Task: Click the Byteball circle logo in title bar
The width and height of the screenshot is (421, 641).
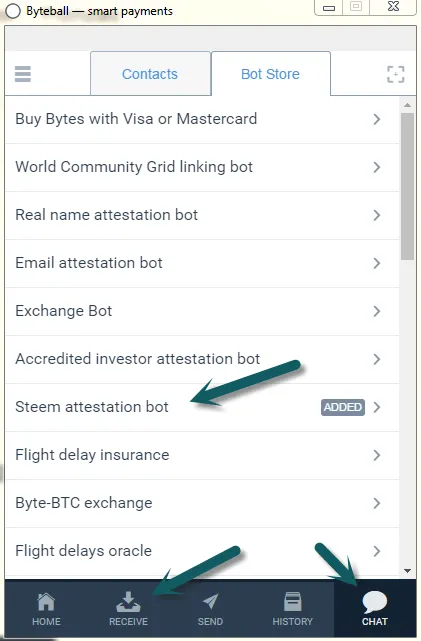Action: (x=13, y=11)
